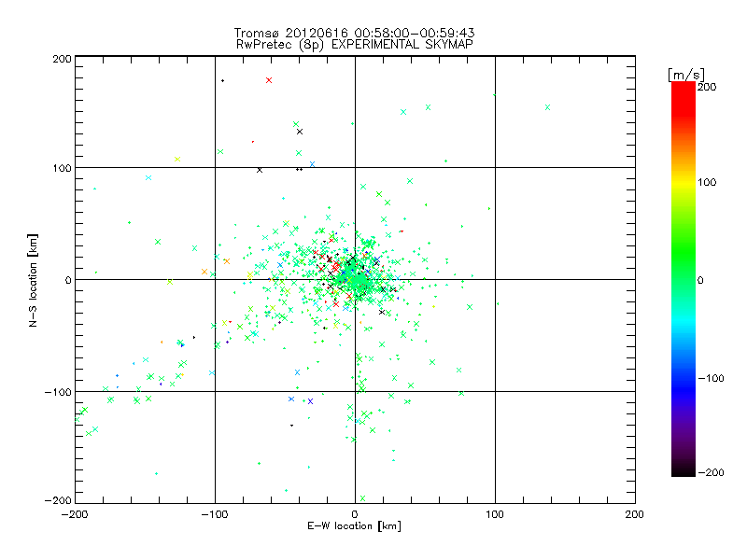Click the yellow band of the colorbar near 100

(x=684, y=182)
